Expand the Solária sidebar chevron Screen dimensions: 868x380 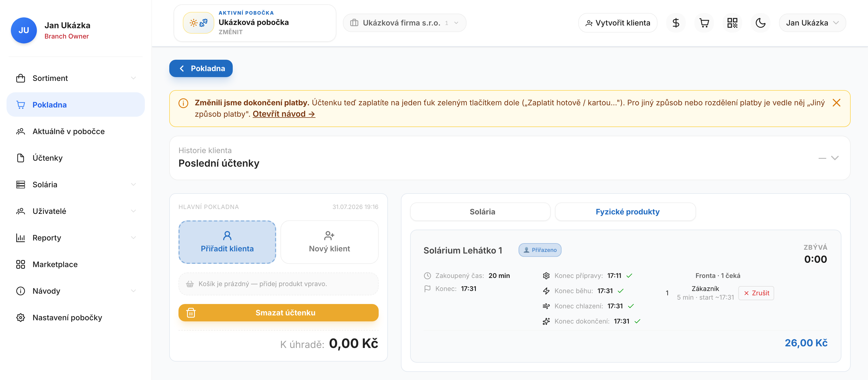tap(133, 185)
